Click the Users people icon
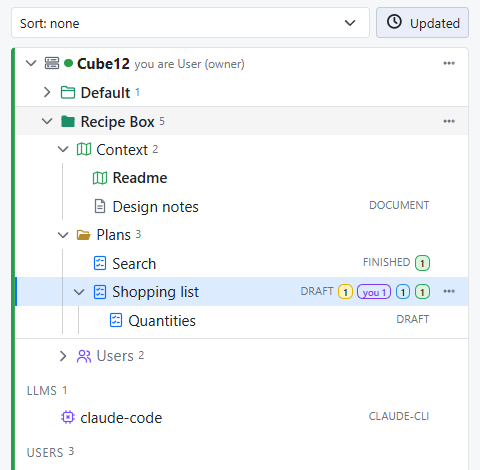This screenshot has height=470, width=480. coord(84,356)
